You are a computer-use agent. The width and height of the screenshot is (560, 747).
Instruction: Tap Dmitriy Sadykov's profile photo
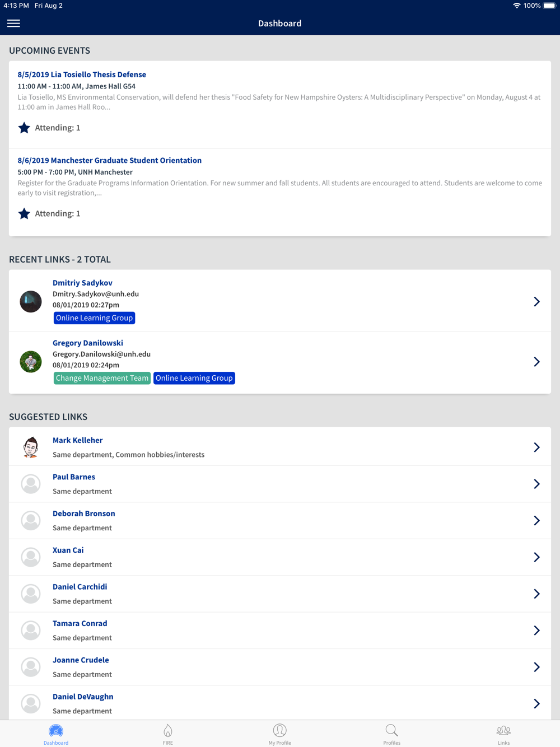pyautogui.click(x=31, y=301)
